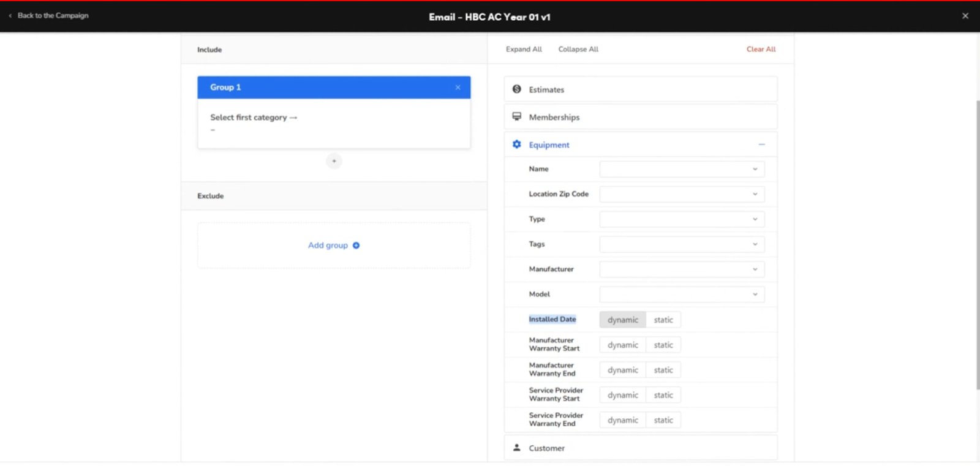Click back arrow to the Campaign

click(10, 16)
